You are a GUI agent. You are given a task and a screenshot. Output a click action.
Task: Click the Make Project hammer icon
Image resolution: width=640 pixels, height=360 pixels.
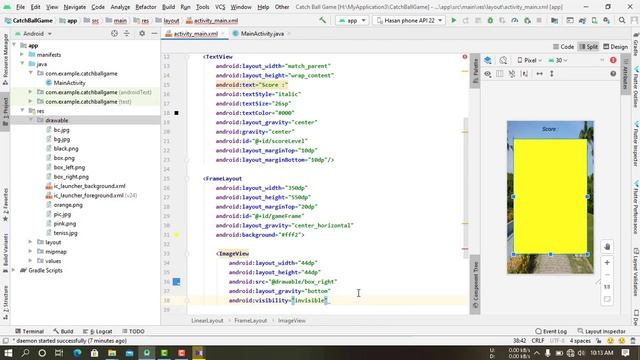[322, 20]
